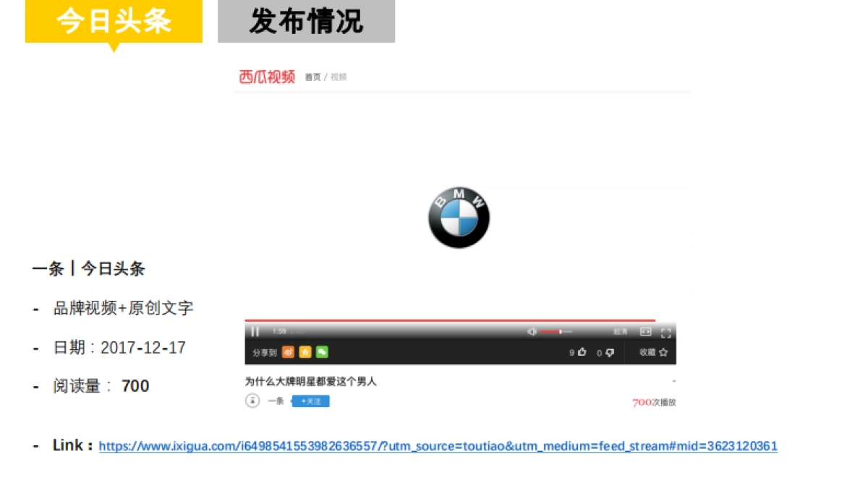Screen dimensions: 868x488
Task: Share the video to QQ Zone
Action: click(x=305, y=352)
